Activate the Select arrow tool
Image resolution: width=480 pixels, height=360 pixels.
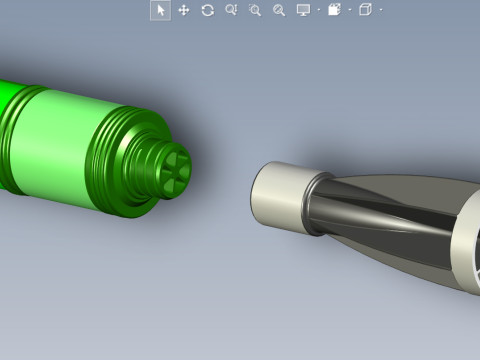(x=161, y=10)
